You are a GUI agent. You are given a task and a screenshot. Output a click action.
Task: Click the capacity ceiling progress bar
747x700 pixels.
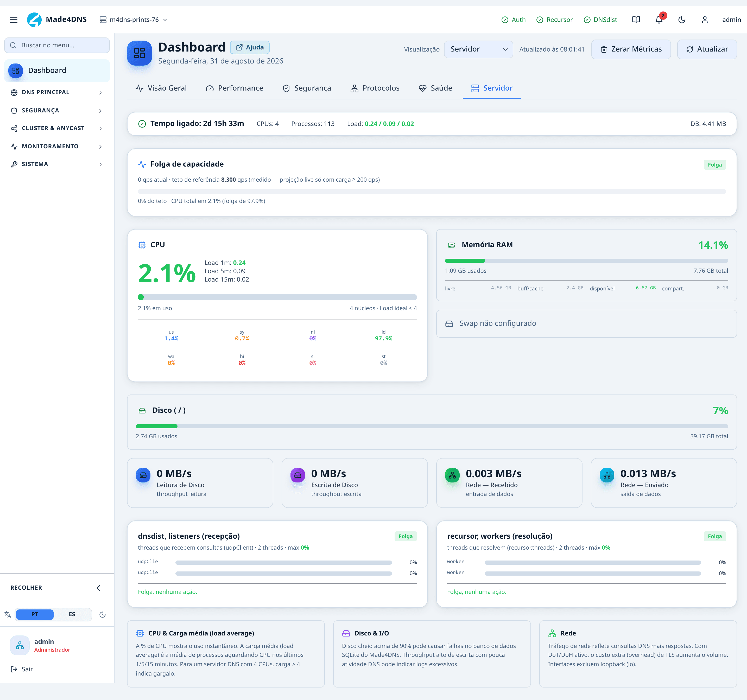pos(432,192)
